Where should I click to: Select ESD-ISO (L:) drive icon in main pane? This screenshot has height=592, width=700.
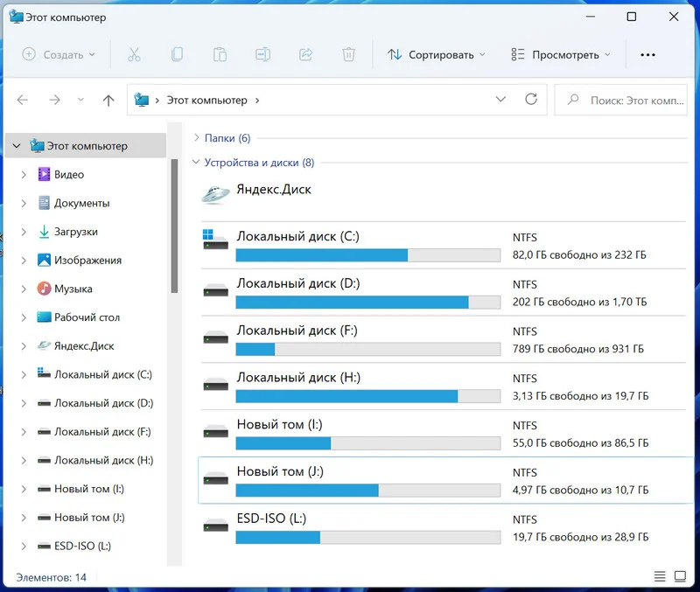pos(215,526)
